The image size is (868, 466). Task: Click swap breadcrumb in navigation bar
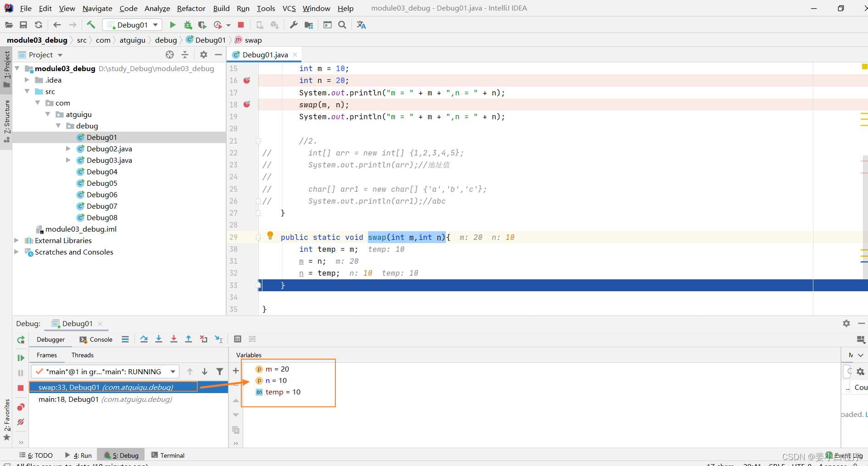click(249, 40)
